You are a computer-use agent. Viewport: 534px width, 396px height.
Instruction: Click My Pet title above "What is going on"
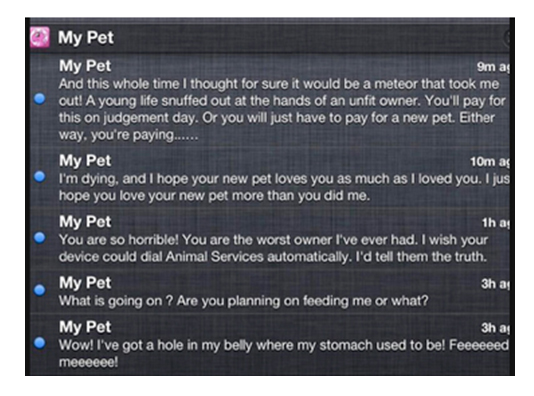[x=85, y=283]
